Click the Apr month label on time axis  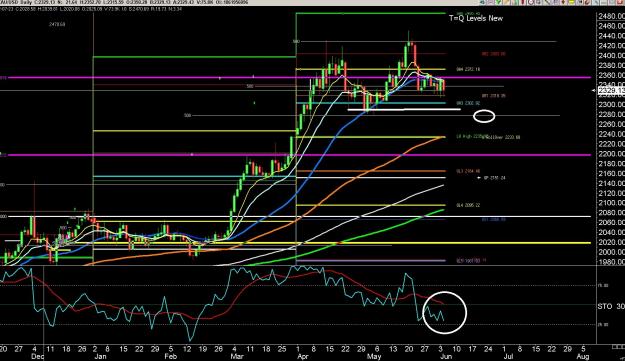tap(303, 356)
